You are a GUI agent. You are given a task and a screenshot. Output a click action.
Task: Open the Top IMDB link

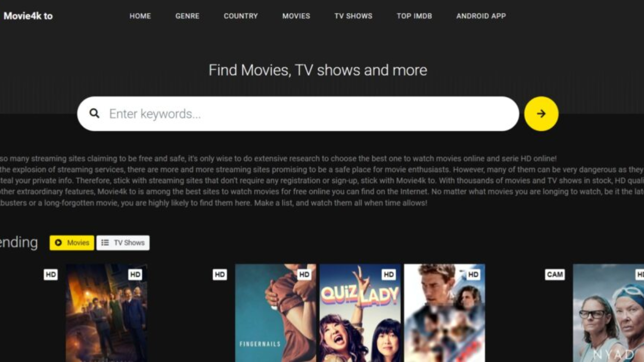(x=414, y=16)
